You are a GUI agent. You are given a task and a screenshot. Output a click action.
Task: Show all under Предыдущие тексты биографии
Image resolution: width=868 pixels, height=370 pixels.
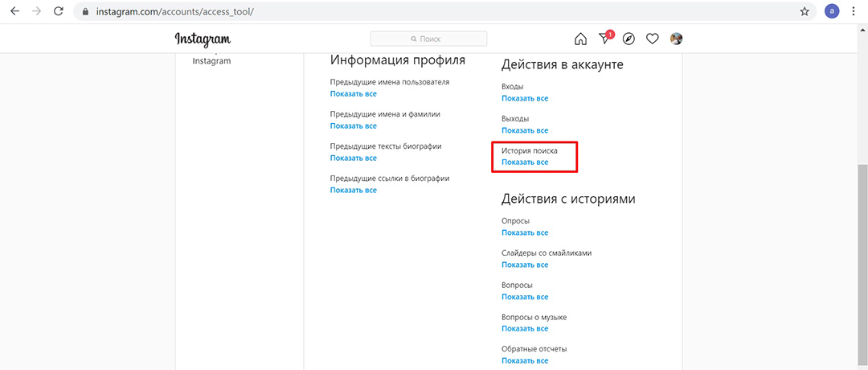(x=353, y=158)
